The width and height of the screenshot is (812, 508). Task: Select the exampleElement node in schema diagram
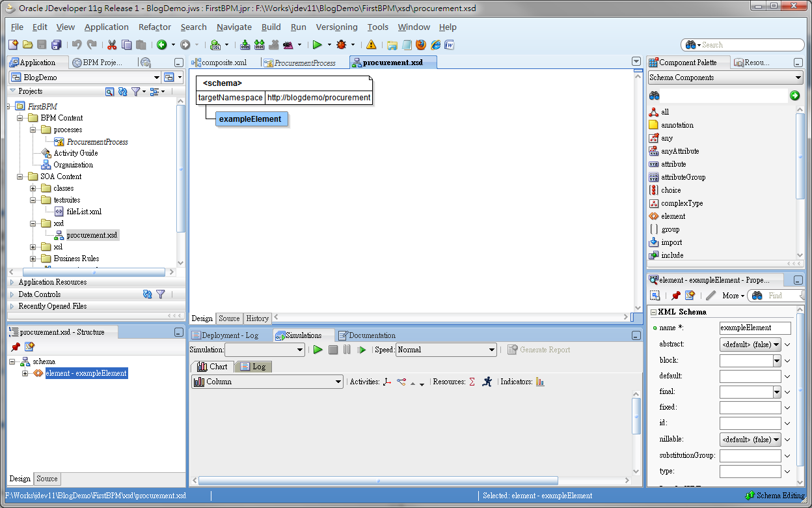[x=250, y=119]
